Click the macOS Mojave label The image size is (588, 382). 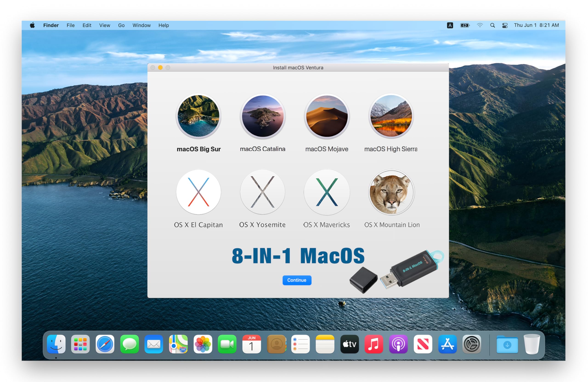point(327,149)
